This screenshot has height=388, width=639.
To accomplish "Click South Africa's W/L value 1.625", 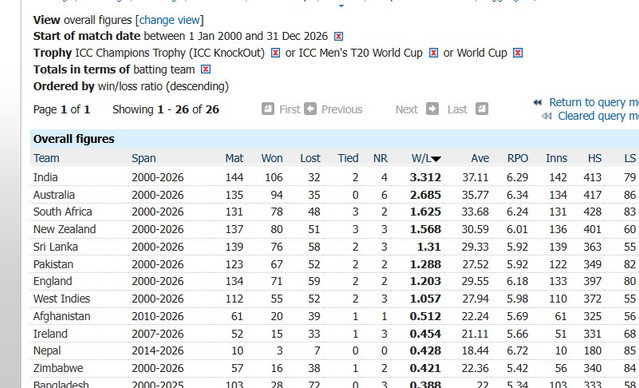I will [425, 212].
